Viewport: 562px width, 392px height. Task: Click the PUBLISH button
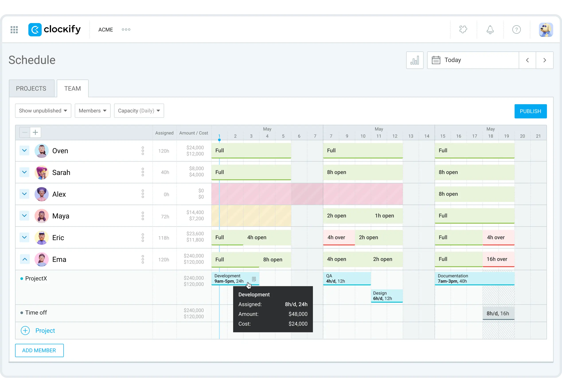[x=531, y=111]
